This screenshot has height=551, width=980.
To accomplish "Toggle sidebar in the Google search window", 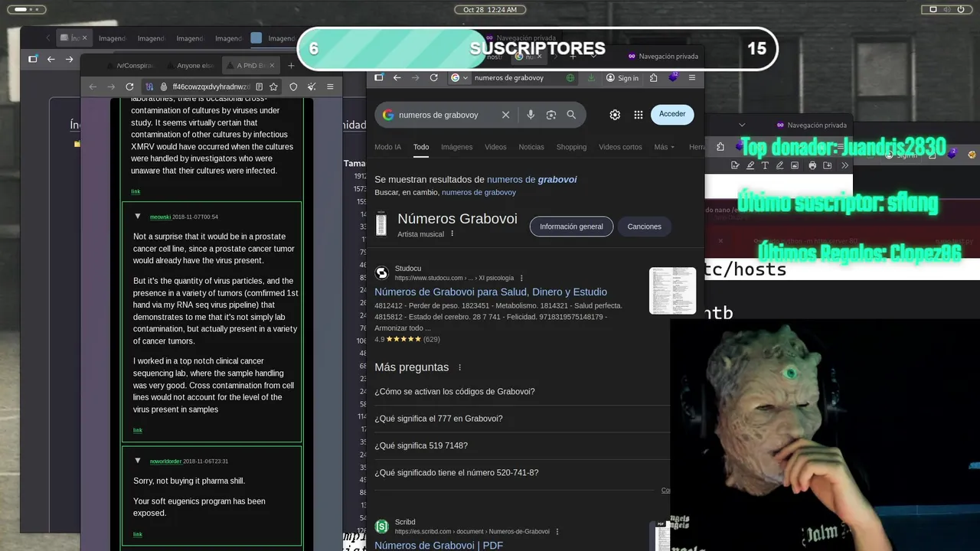I will (378, 77).
